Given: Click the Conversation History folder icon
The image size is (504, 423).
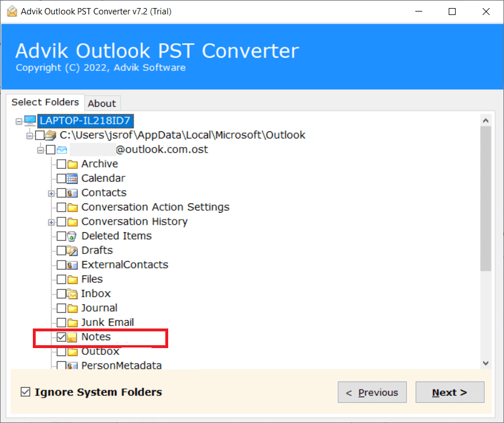Looking at the screenshot, I should 73,222.
